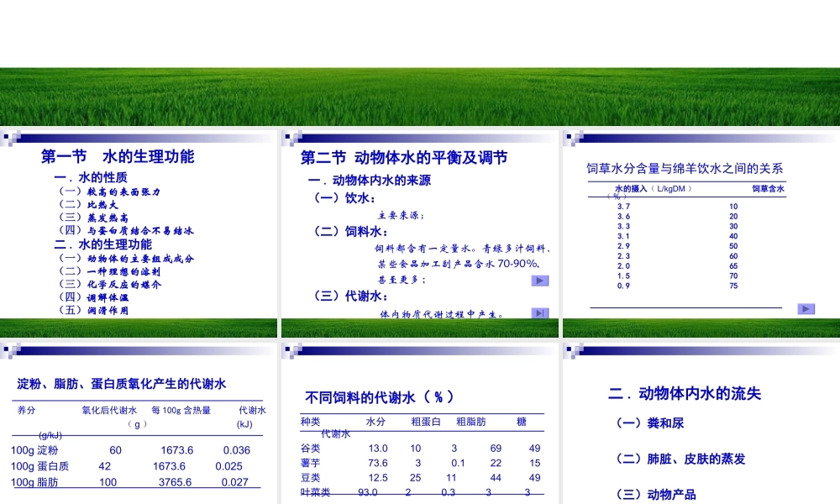Click the title 第一节 水的生理功能
The image size is (840, 504).
118,156
